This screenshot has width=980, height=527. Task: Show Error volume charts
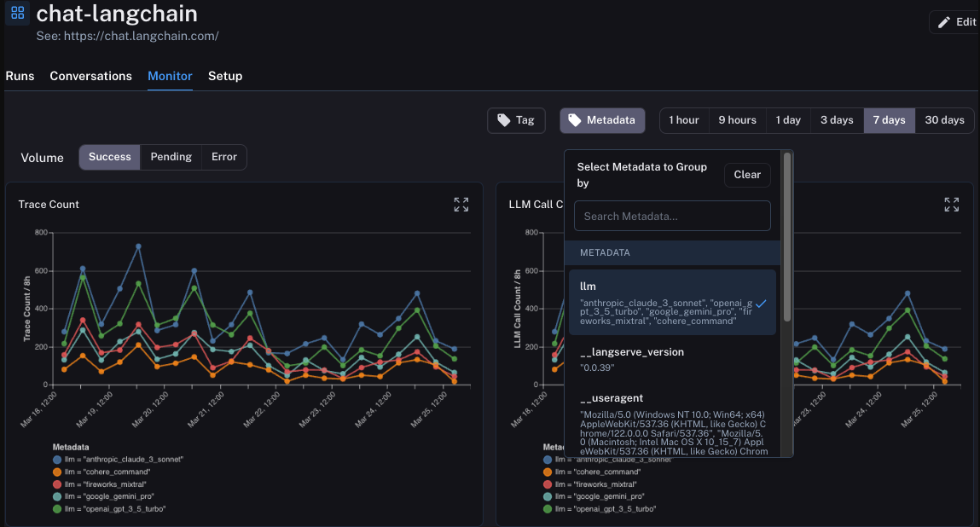click(223, 157)
